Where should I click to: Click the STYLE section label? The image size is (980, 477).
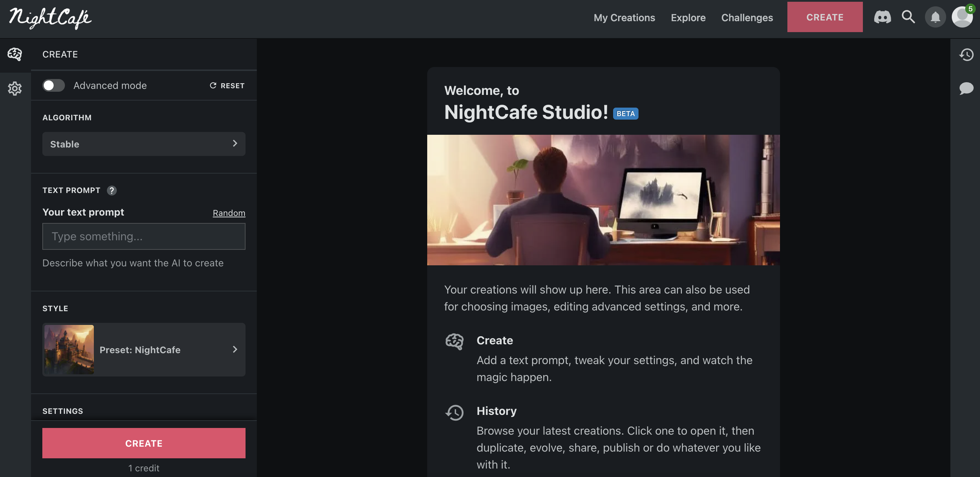tap(55, 308)
